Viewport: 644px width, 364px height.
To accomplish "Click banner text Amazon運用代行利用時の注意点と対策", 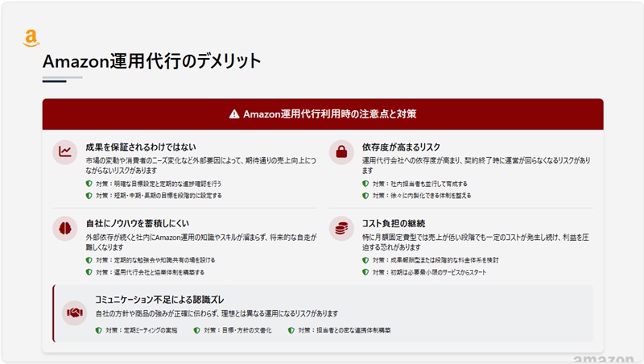I will click(329, 114).
